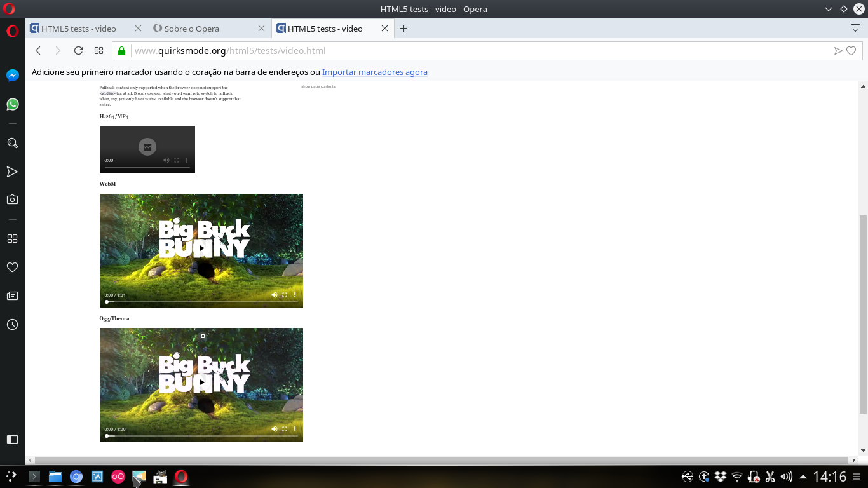Viewport: 868px width, 488px height.
Task: Close the Sobre o Opera tab
Action: click(261, 29)
